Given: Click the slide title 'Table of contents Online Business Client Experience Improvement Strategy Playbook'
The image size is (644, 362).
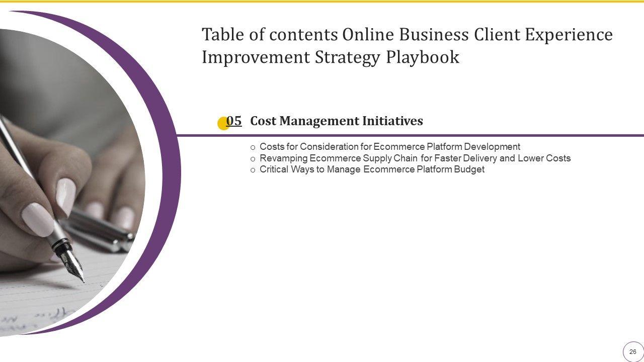Looking at the screenshot, I should (407, 46).
